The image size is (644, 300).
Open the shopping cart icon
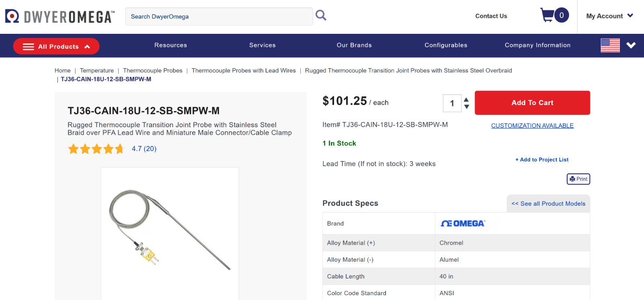pos(547,15)
